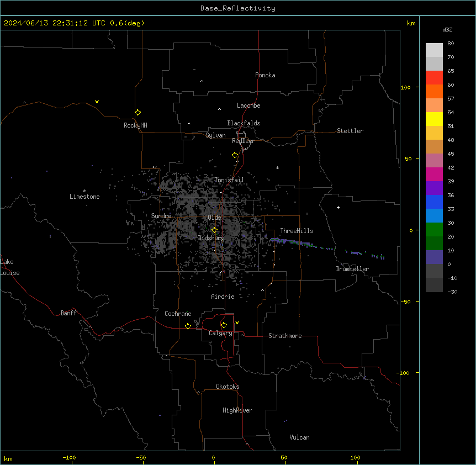Click the Lacombe city label
Image resolution: width=476 pixels, height=465 pixels.
coord(248,105)
